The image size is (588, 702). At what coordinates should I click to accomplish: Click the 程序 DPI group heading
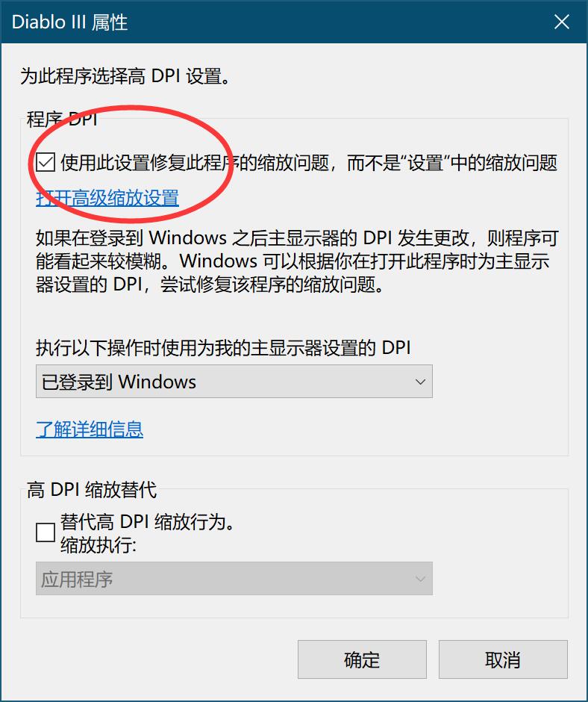tap(62, 119)
